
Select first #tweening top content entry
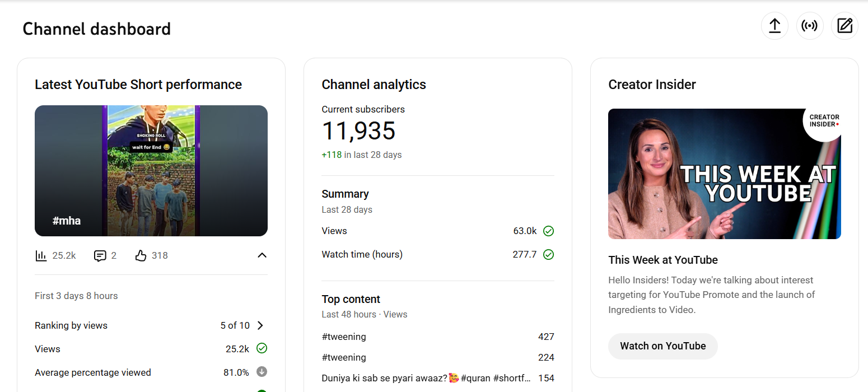click(x=344, y=337)
